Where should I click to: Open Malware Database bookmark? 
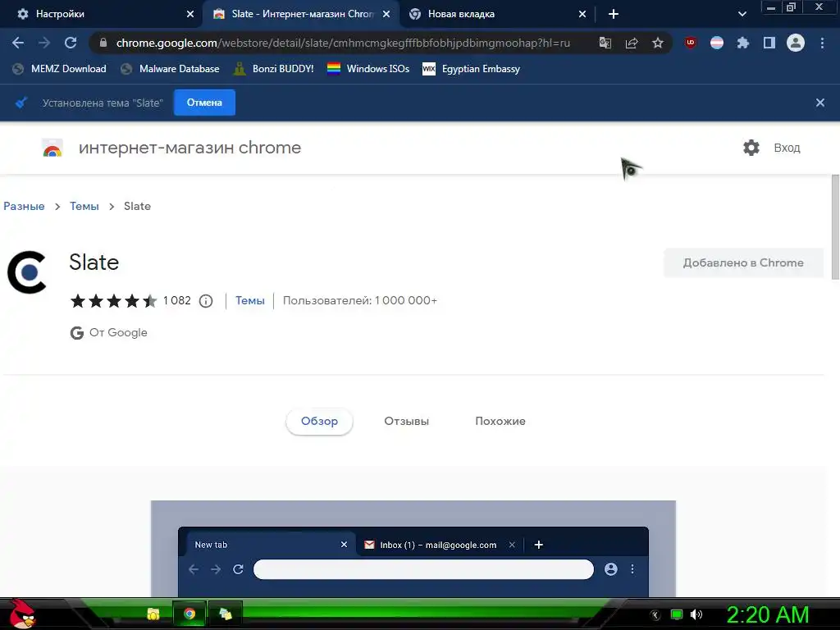pyautogui.click(x=171, y=69)
